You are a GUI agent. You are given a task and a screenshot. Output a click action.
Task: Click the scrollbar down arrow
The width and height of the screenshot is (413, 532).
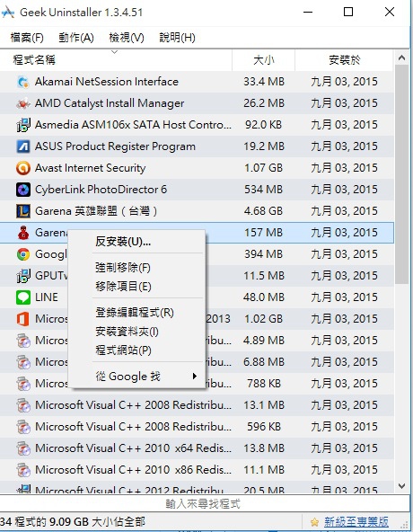[402, 486]
